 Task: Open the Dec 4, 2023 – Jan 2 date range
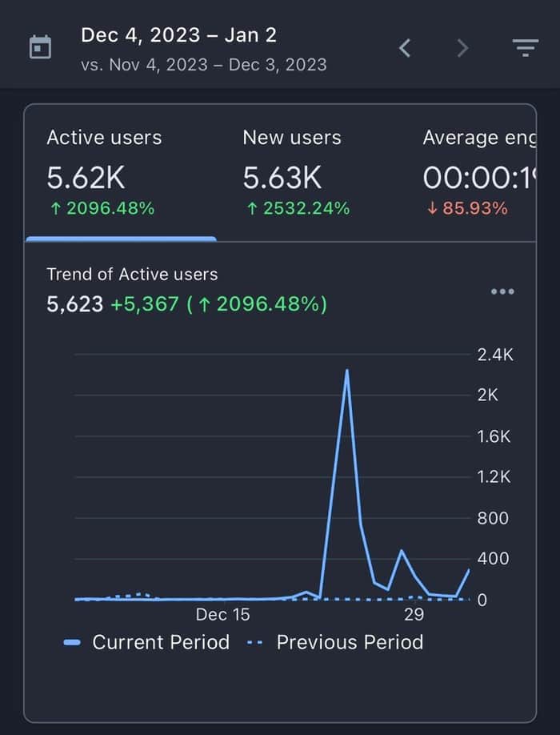point(178,35)
